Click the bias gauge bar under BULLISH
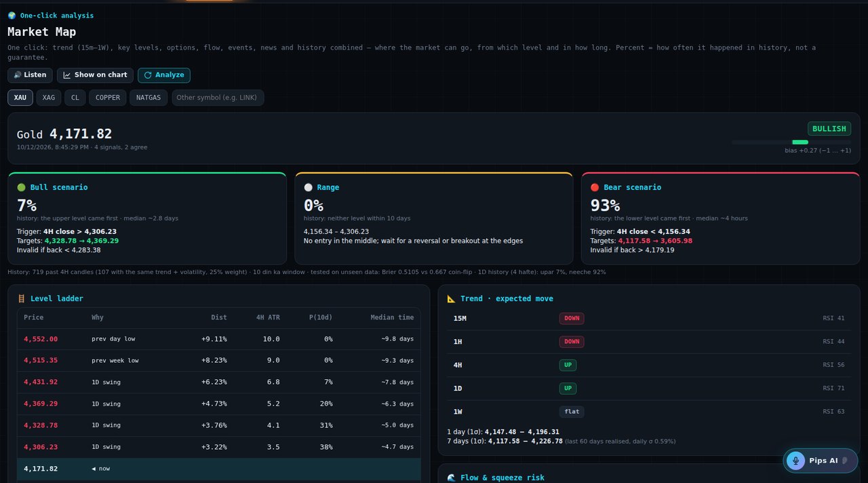This screenshot has height=483, width=868. click(791, 142)
